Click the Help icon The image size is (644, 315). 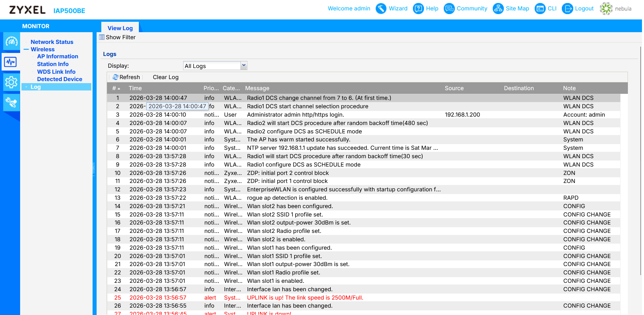[x=418, y=8]
